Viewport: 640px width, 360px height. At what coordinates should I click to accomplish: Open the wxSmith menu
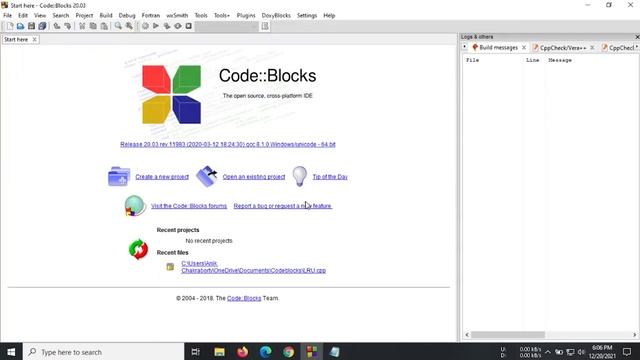pyautogui.click(x=177, y=16)
